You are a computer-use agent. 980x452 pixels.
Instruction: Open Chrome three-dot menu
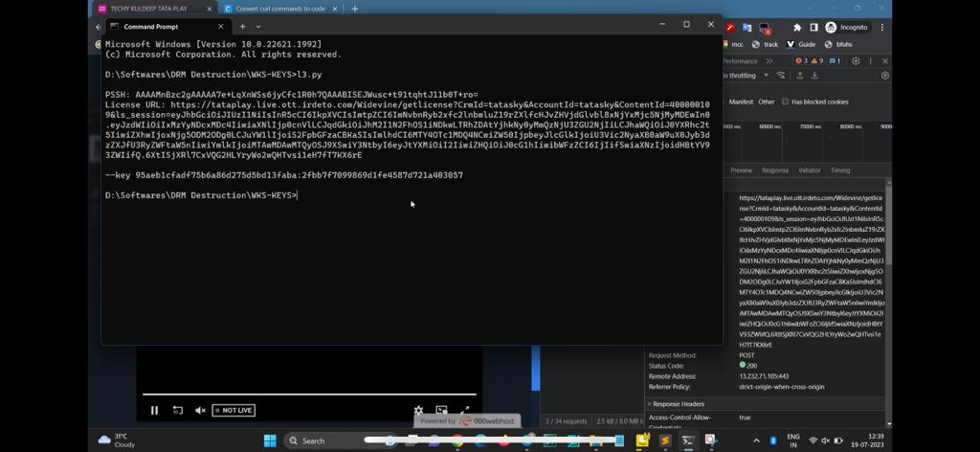click(x=881, y=28)
